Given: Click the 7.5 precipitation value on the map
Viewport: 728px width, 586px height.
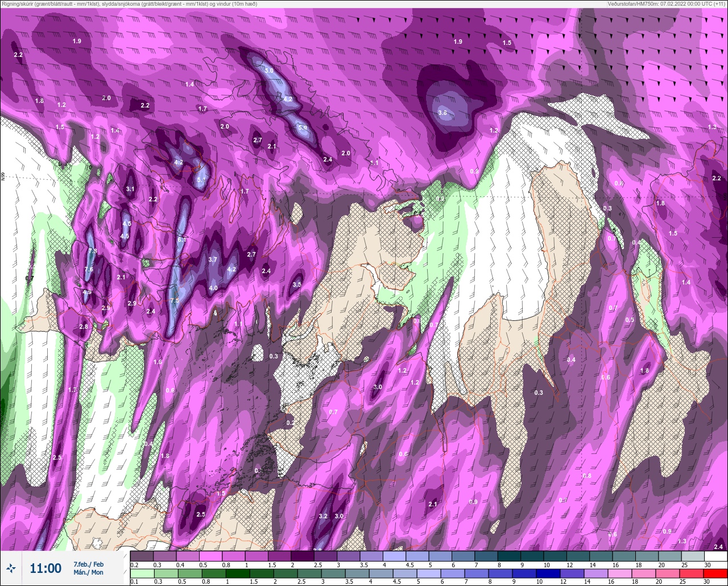Looking at the screenshot, I should [175, 300].
